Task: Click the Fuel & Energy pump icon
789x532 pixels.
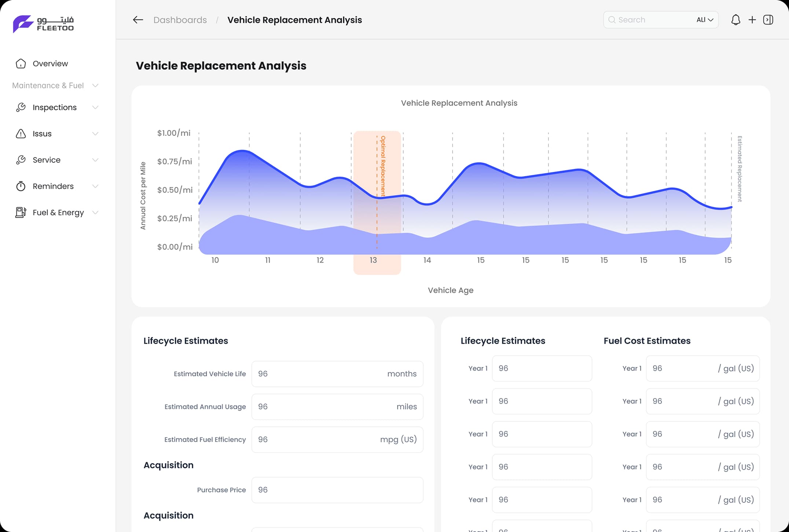Action: [x=21, y=213]
